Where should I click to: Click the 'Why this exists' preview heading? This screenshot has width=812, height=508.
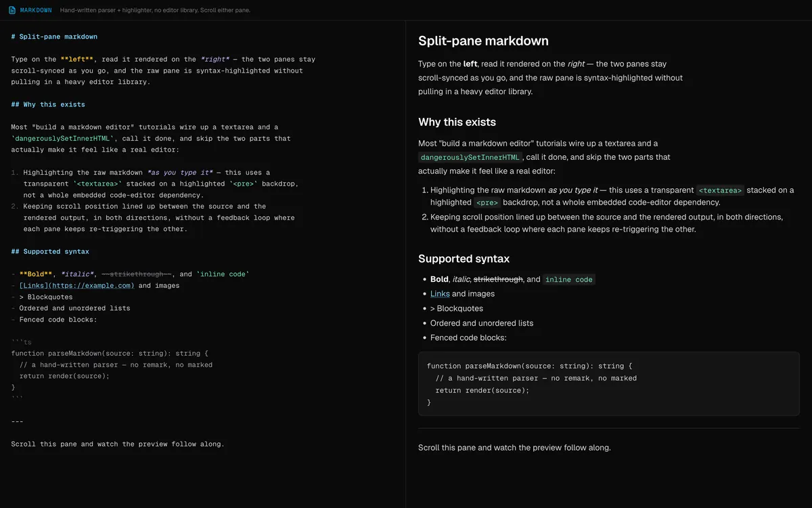(x=457, y=122)
